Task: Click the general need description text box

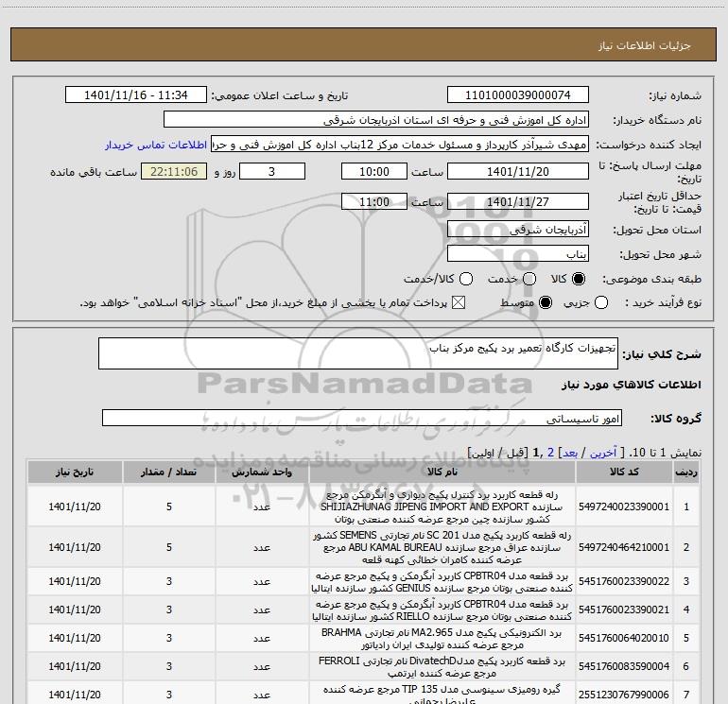Action: point(358,353)
